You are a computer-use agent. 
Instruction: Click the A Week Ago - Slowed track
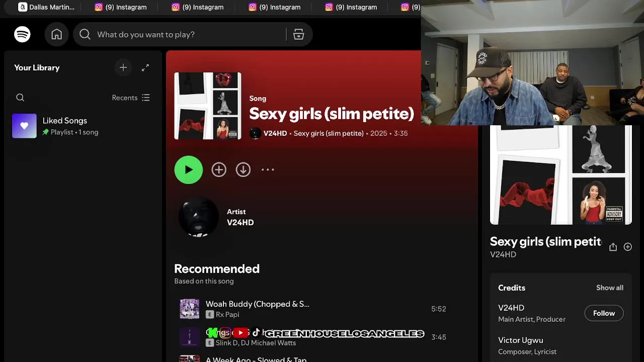[x=256, y=359]
